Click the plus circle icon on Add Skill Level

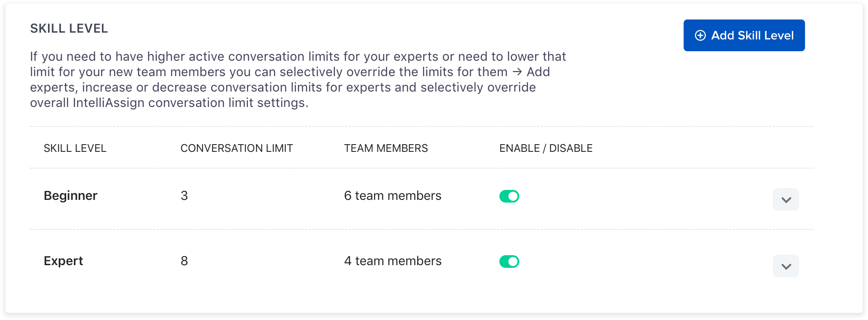coord(700,35)
